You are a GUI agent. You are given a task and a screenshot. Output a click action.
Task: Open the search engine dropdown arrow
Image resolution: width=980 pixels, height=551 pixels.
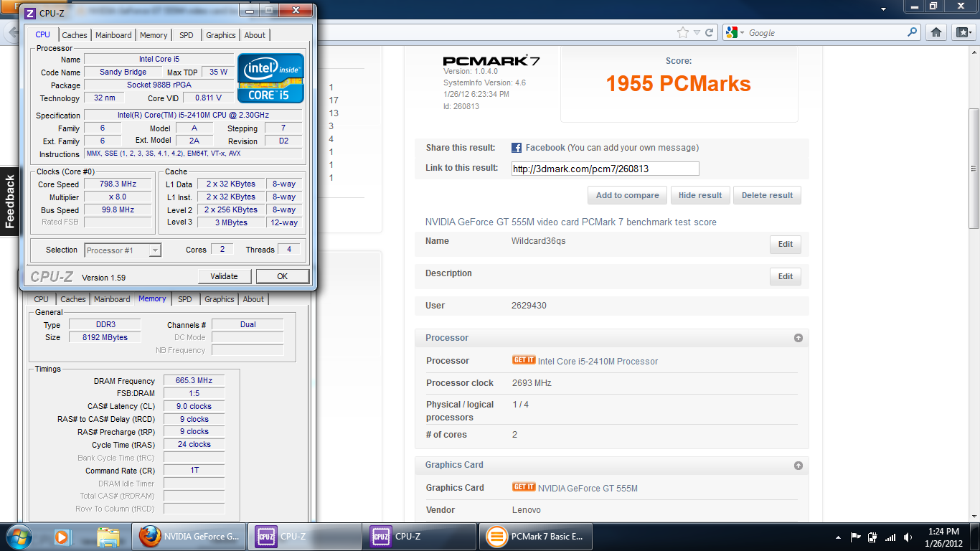tap(742, 33)
